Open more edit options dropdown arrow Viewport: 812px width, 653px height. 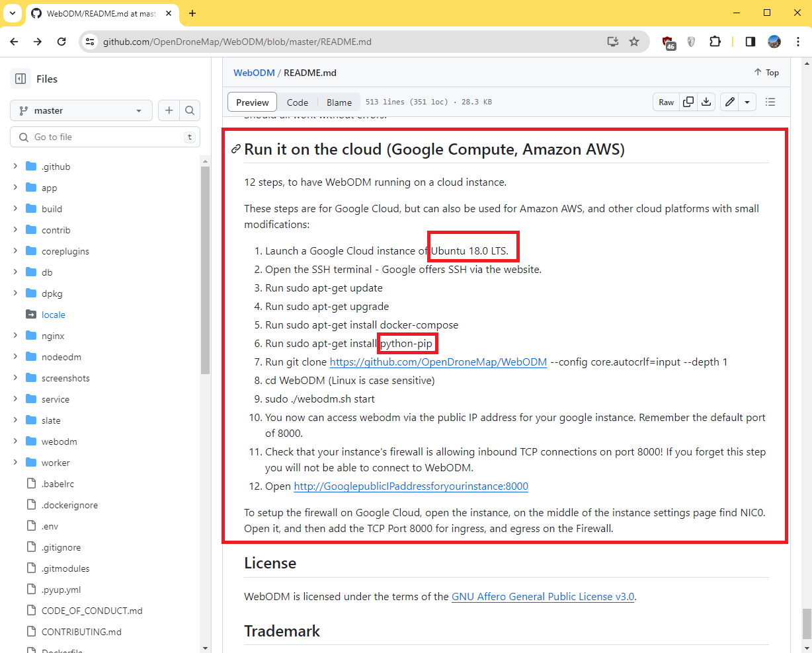[747, 102]
